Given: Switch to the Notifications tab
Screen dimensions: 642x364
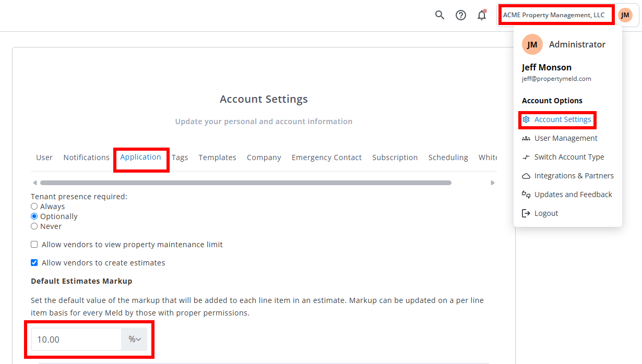Looking at the screenshot, I should [86, 157].
